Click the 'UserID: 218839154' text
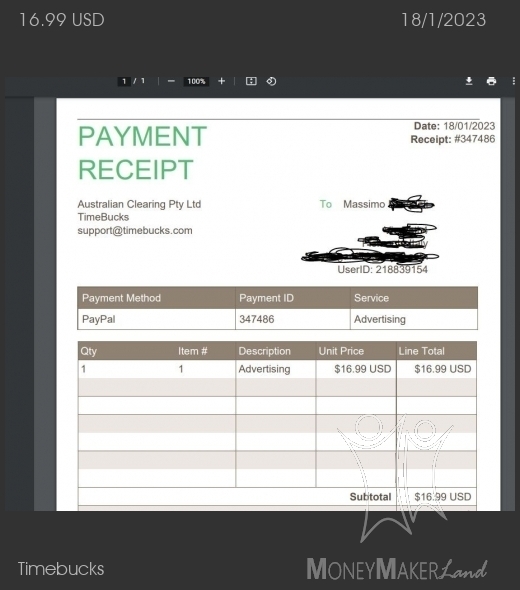 382,269
